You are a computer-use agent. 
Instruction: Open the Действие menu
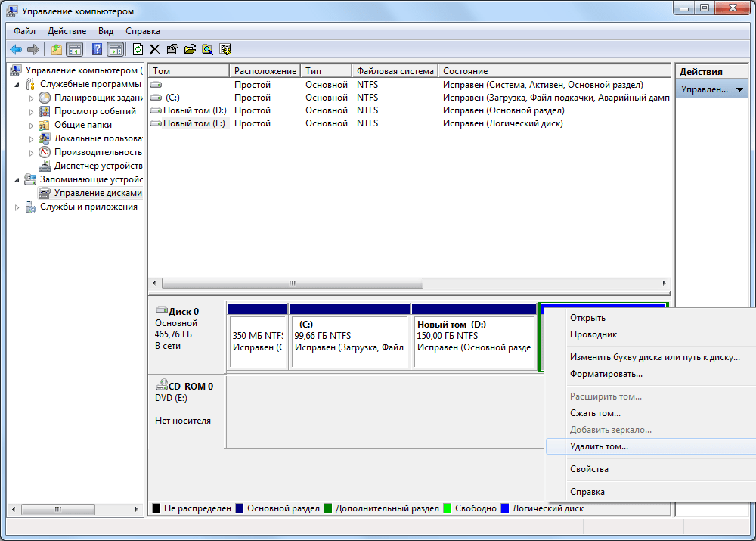(67, 31)
